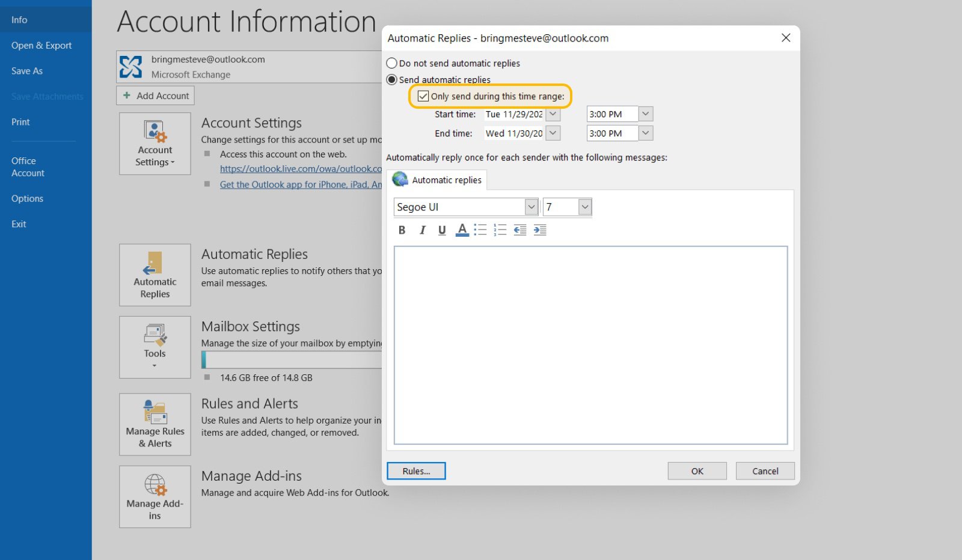Image resolution: width=962 pixels, height=560 pixels.
Task: Click the Automatic Replies sidebar icon
Action: [155, 275]
